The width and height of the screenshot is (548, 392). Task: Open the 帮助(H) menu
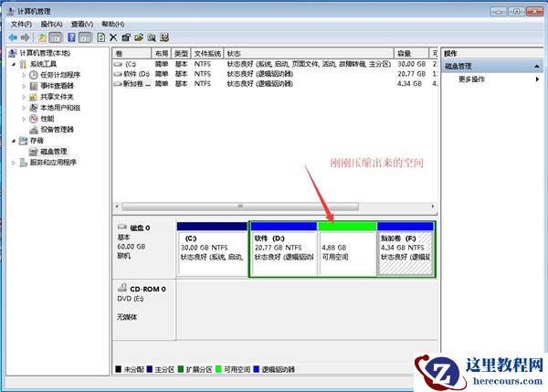pos(113,24)
